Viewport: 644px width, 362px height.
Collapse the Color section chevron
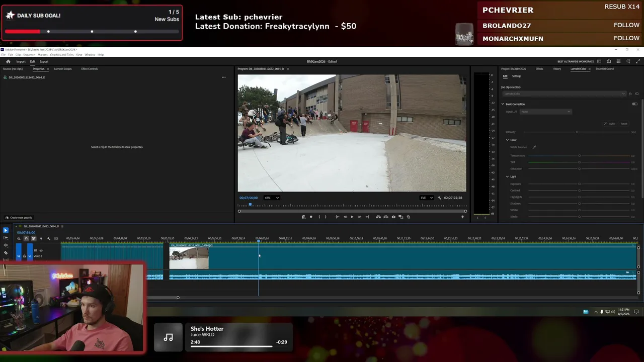(507, 140)
